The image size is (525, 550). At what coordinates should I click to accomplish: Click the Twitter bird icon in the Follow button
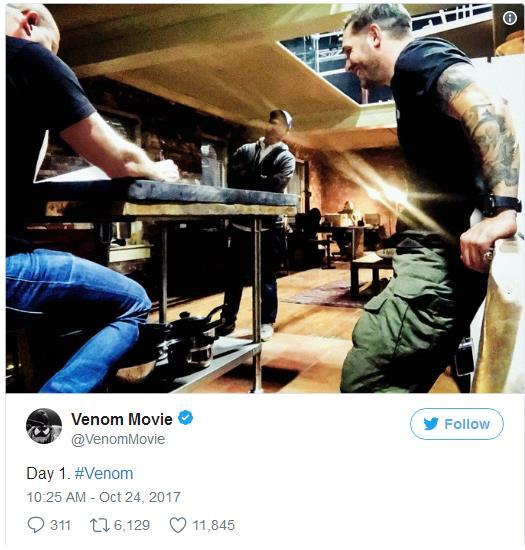point(431,424)
